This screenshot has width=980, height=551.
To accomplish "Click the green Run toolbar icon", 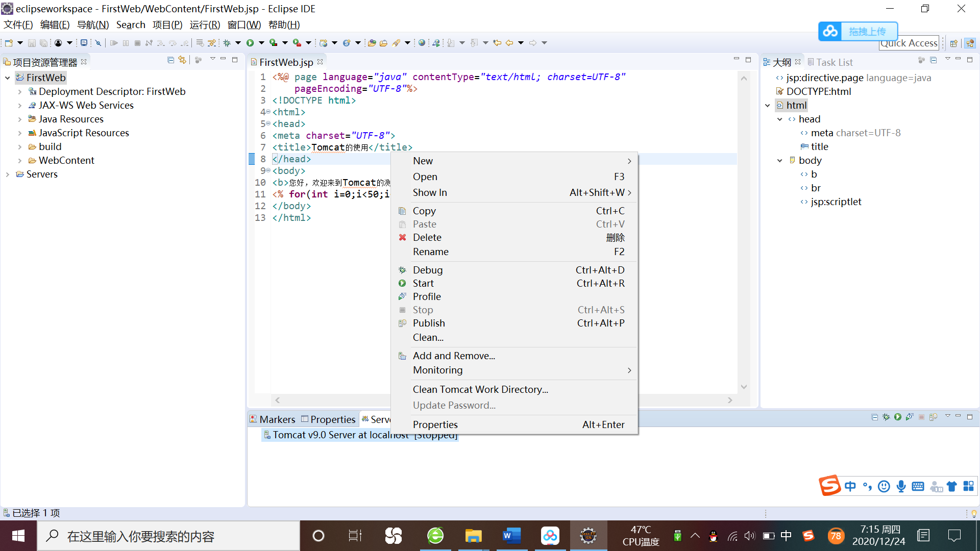I will (x=251, y=43).
